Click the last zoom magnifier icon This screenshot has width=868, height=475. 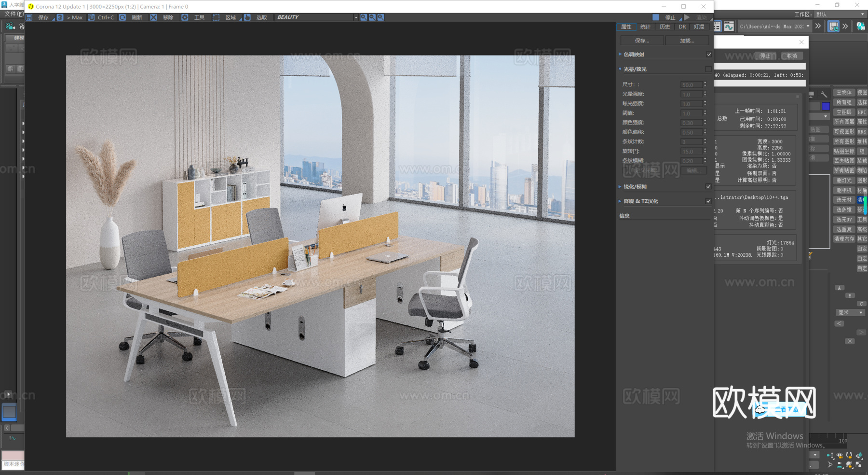(380, 17)
